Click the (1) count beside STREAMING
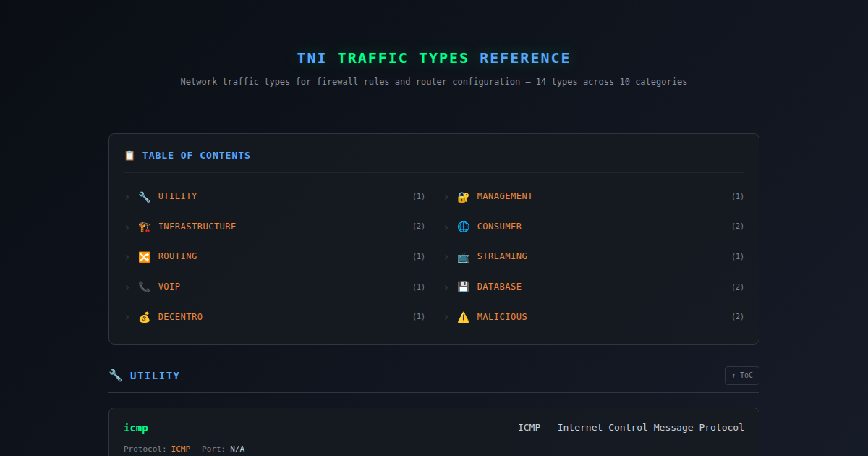The height and width of the screenshot is (456, 868). tap(738, 257)
